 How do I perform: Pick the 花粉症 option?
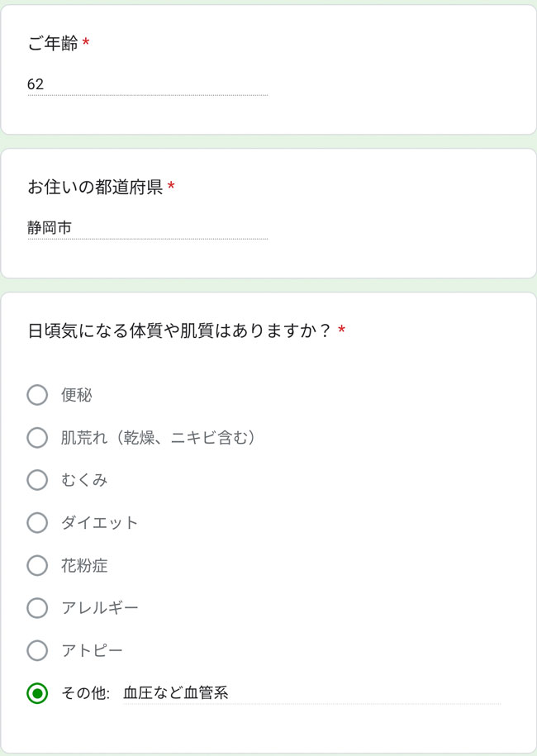click(x=37, y=566)
